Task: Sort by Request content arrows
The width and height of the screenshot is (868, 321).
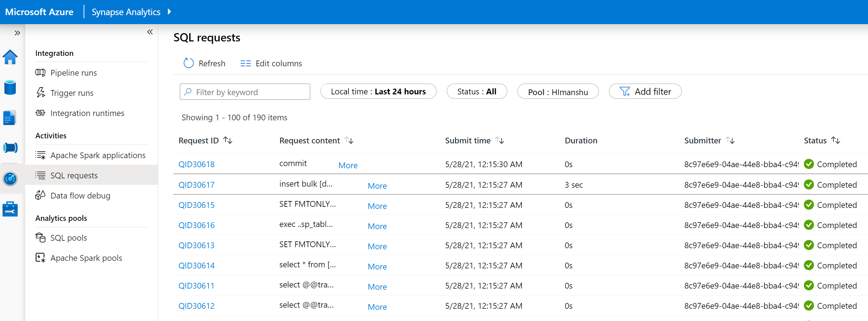Action: pyautogui.click(x=349, y=140)
